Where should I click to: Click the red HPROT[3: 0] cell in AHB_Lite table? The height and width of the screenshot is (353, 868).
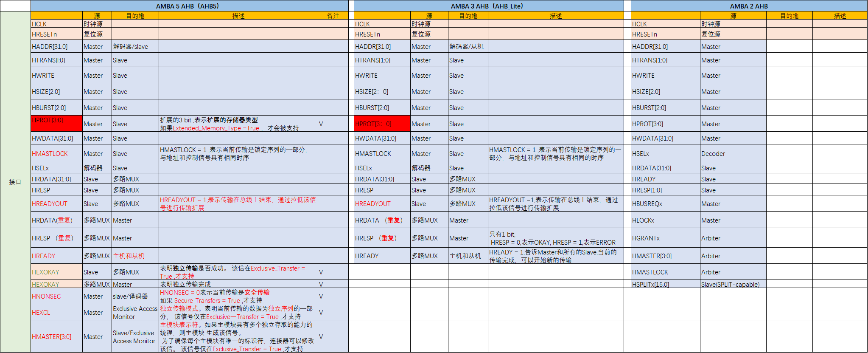tap(382, 124)
